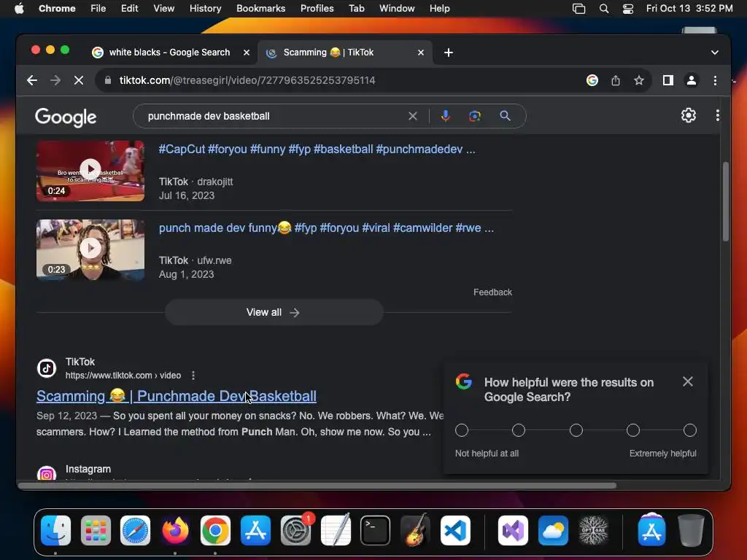Open the Trash in the Dock

click(691, 530)
